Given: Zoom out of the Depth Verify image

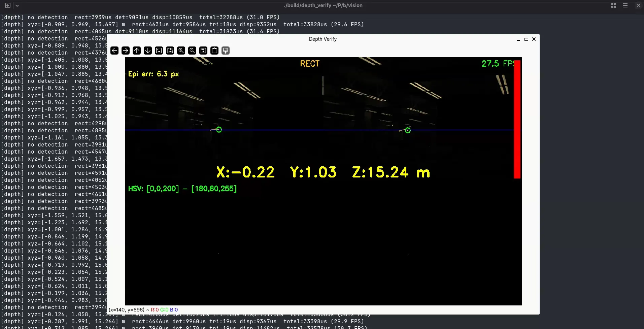Looking at the screenshot, I should 192,51.
